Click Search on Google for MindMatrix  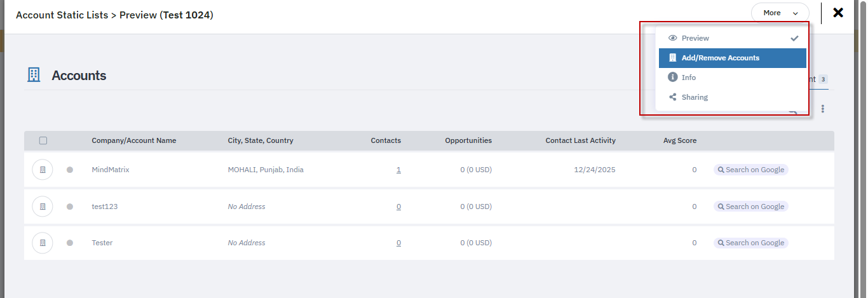pyautogui.click(x=750, y=170)
